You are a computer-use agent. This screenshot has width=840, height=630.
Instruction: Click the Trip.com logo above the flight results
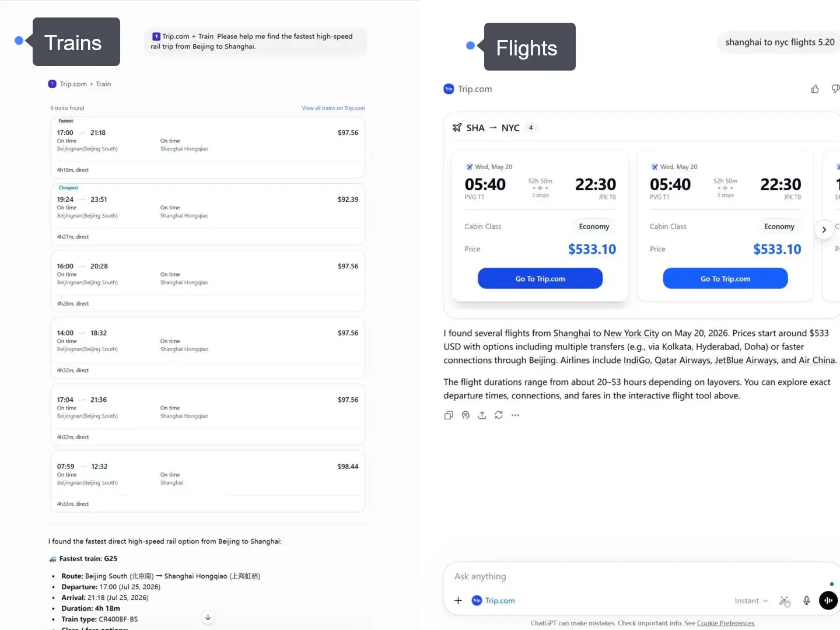(x=449, y=89)
